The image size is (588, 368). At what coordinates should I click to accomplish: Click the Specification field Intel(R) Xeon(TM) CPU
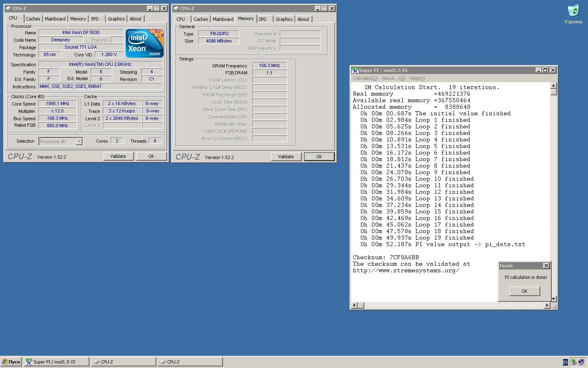[100, 64]
